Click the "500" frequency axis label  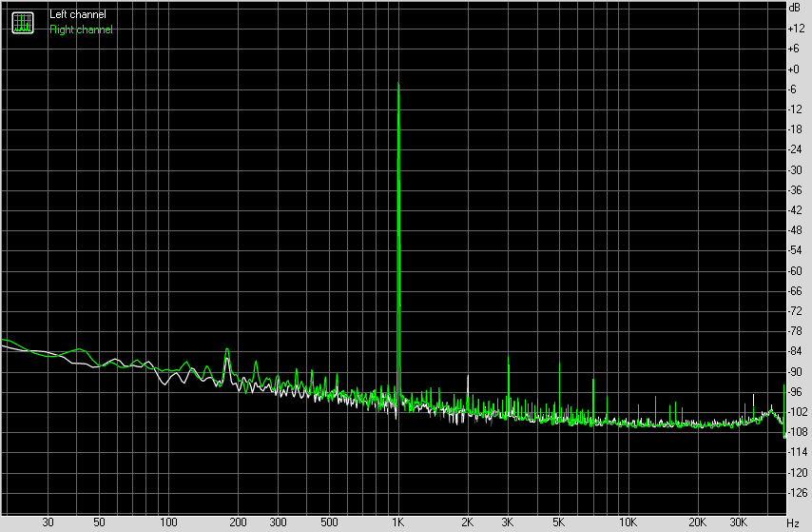[329, 522]
